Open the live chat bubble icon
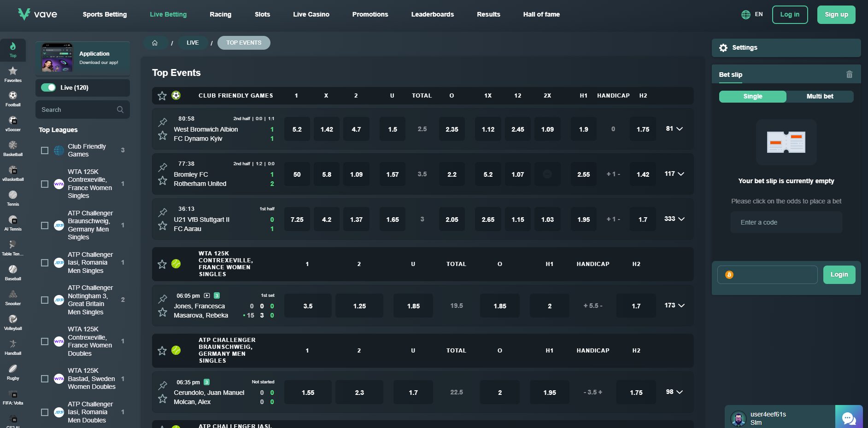This screenshot has height=428, width=868. (x=849, y=418)
